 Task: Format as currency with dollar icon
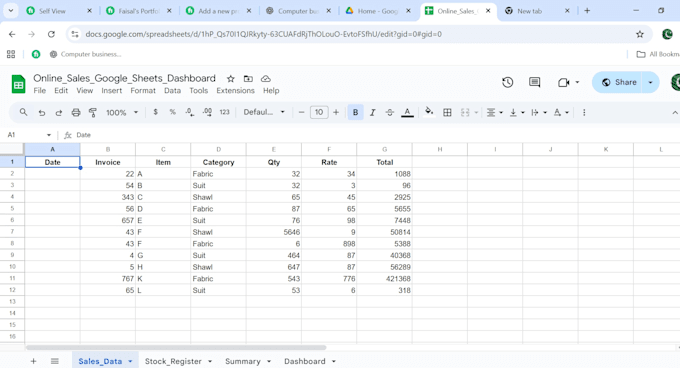(x=155, y=112)
